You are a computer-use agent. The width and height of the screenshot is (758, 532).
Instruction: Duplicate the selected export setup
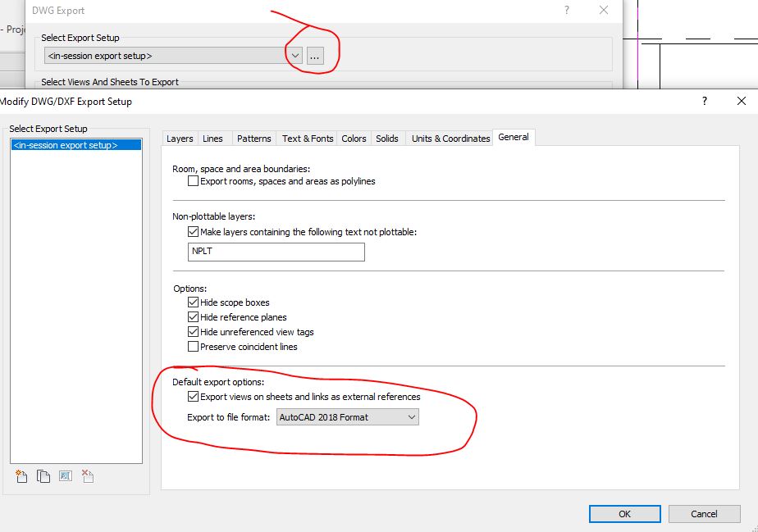(x=43, y=476)
